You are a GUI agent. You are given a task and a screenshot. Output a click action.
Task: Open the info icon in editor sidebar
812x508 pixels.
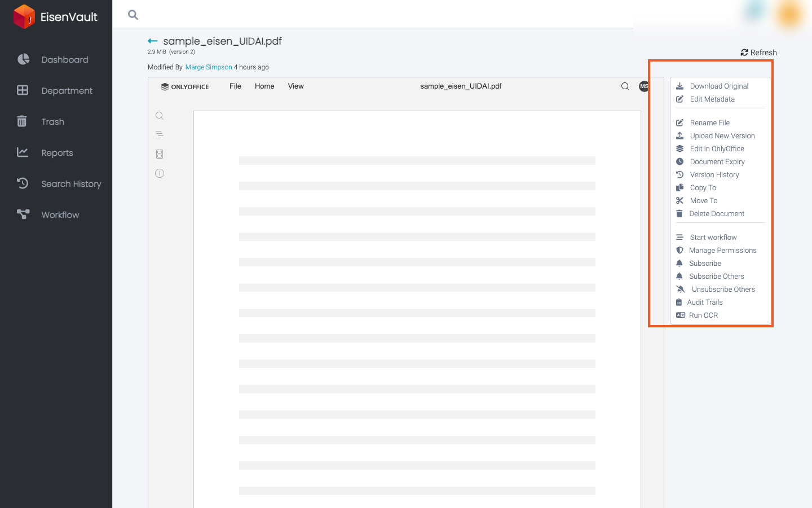click(160, 173)
